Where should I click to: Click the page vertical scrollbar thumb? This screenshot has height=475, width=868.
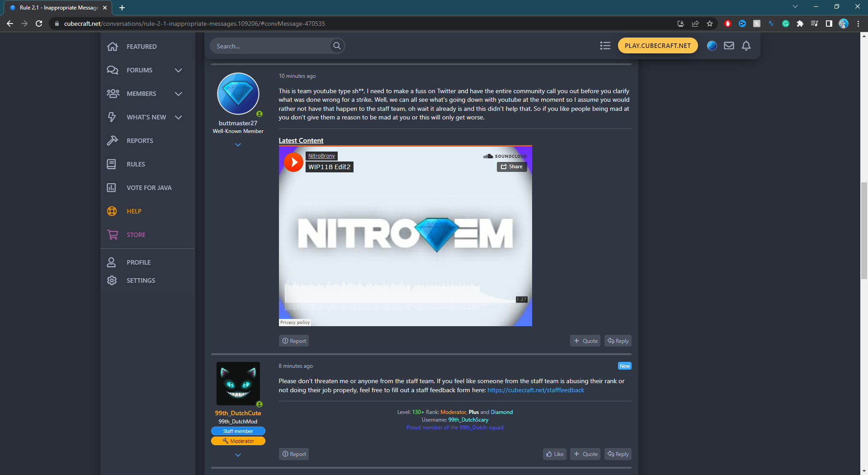pos(864,231)
